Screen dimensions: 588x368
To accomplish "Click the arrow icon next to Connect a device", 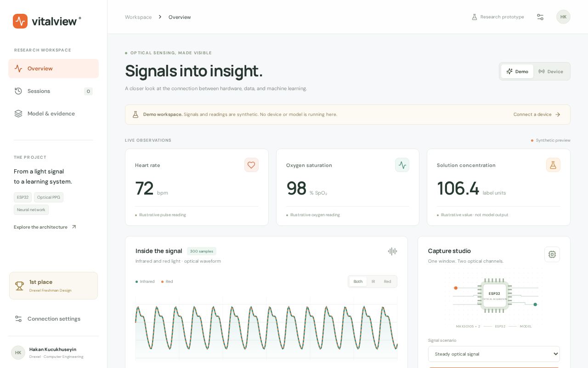I will point(558,115).
